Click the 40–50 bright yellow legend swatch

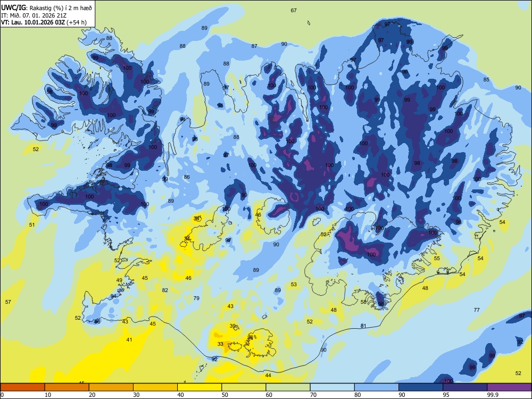(x=199, y=387)
